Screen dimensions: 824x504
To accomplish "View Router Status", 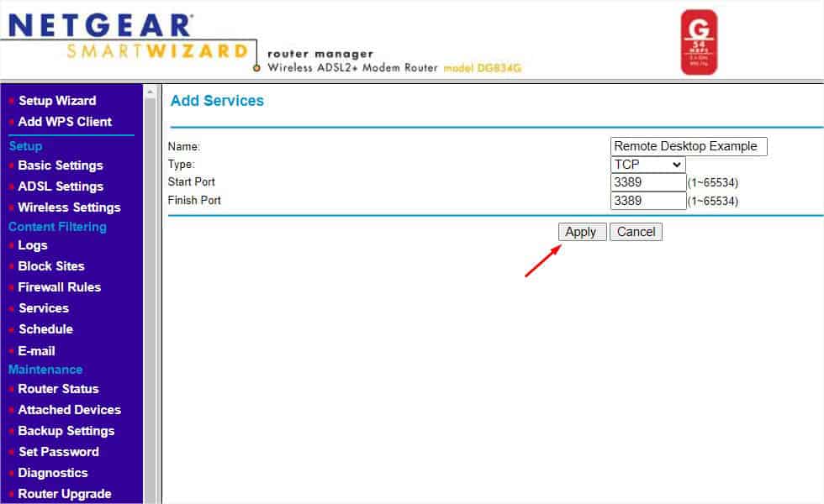I will pyautogui.click(x=58, y=389).
